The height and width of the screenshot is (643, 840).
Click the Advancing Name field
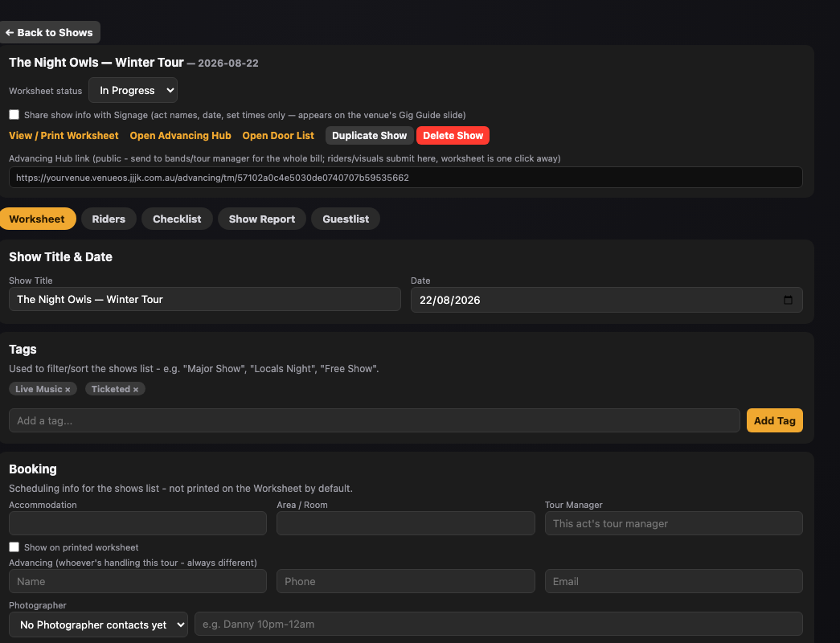(x=137, y=581)
